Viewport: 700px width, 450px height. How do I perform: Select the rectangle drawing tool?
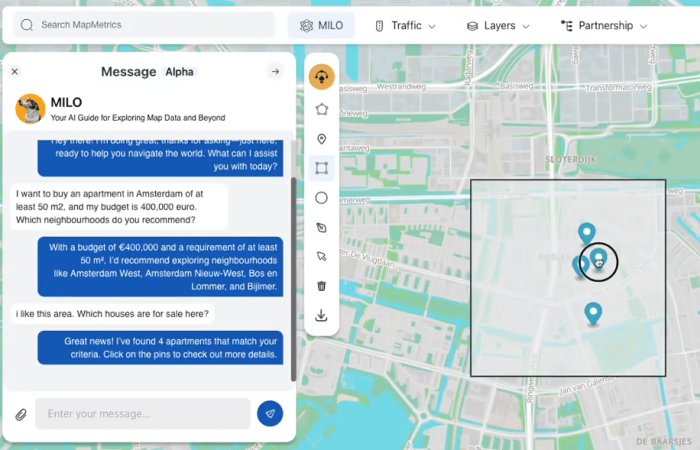click(321, 168)
